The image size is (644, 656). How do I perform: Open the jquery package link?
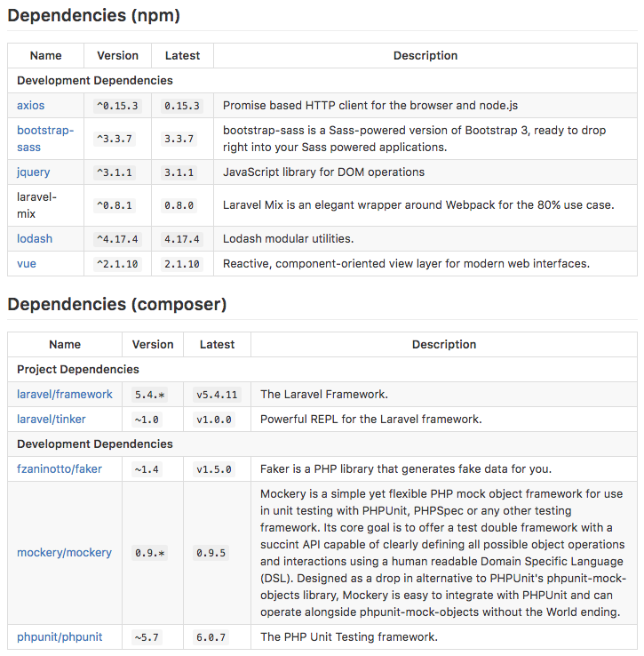click(34, 172)
